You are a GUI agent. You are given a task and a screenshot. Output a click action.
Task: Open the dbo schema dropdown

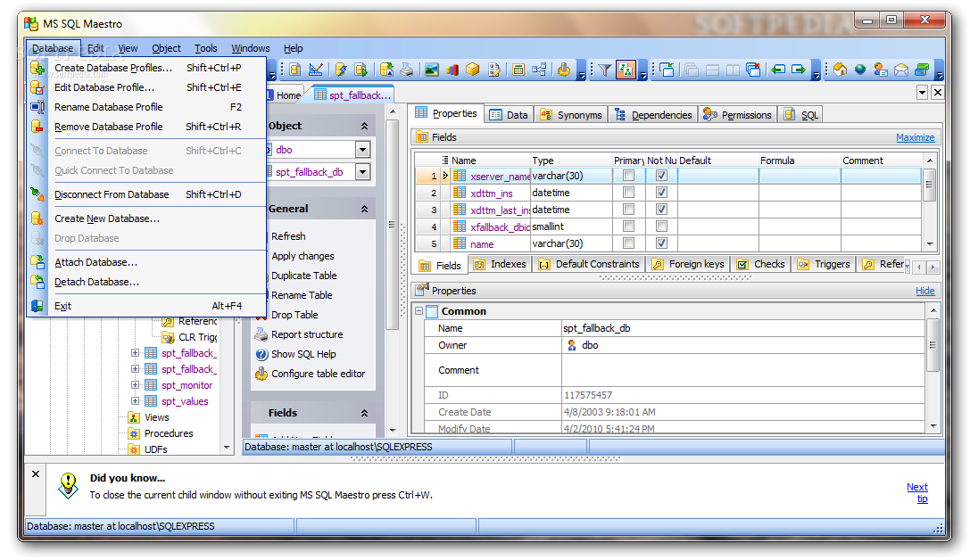pyautogui.click(x=362, y=150)
